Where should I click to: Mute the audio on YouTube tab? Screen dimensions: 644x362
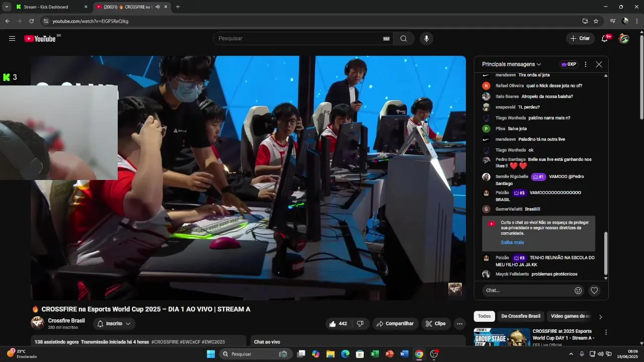[x=157, y=7]
